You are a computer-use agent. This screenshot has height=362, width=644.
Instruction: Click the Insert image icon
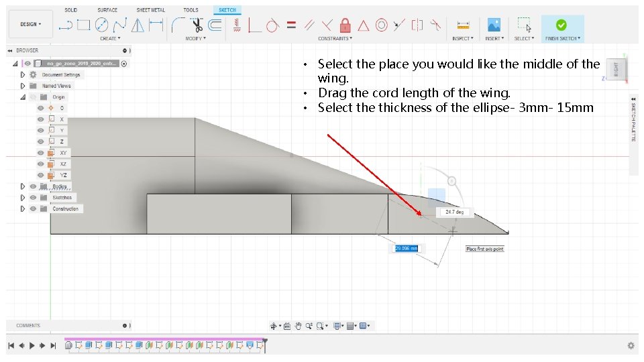coord(494,25)
